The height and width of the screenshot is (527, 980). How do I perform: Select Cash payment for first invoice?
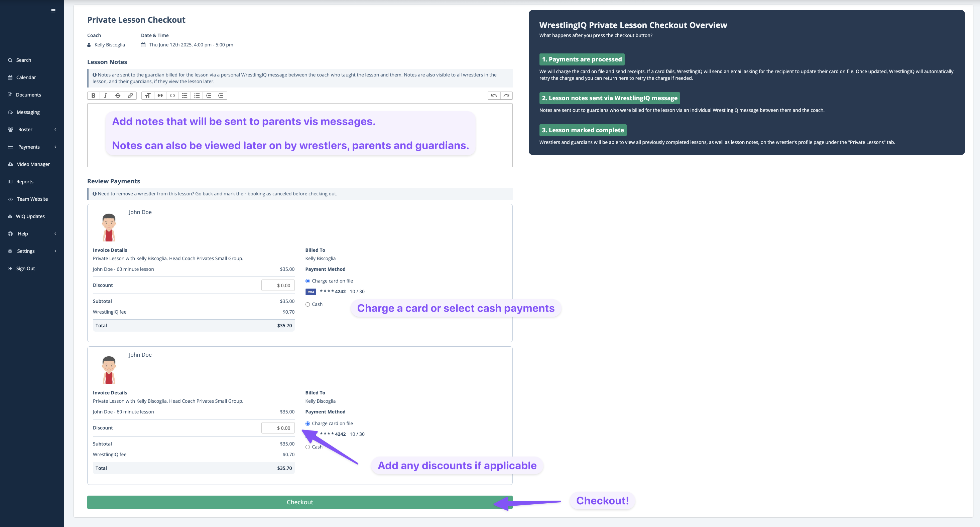click(x=308, y=305)
